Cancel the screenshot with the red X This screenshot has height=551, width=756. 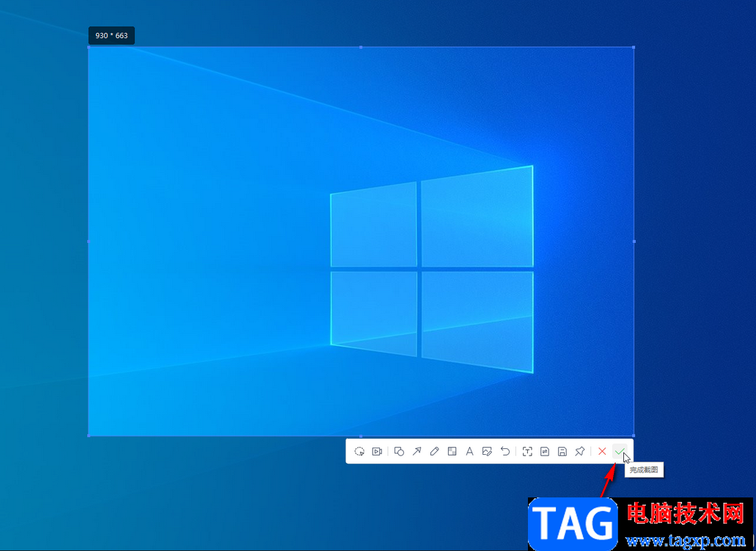602,452
